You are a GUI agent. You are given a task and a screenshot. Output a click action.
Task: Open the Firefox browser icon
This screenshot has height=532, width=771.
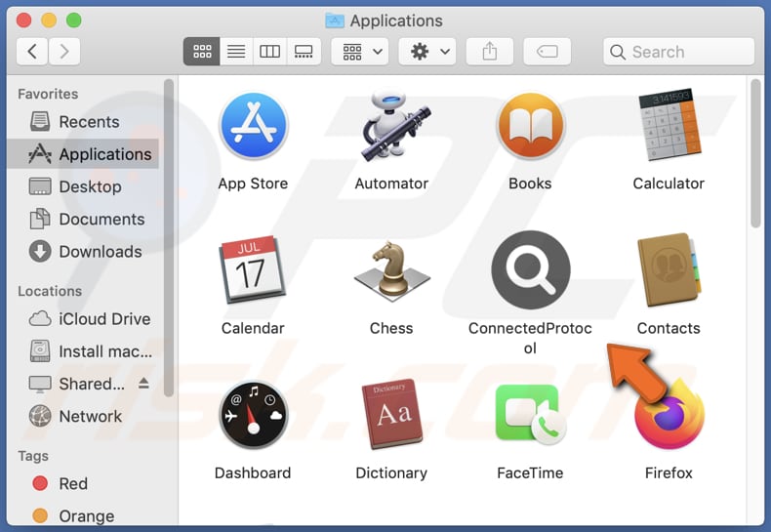670,415
